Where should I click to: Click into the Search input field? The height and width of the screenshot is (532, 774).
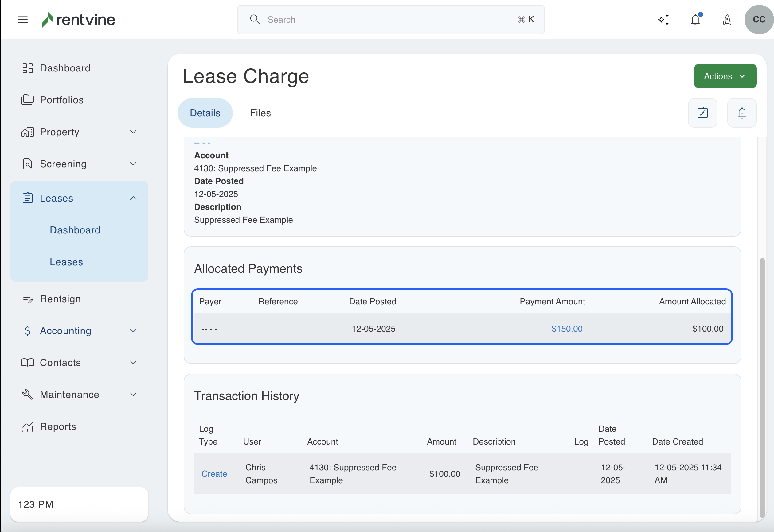coord(390,20)
